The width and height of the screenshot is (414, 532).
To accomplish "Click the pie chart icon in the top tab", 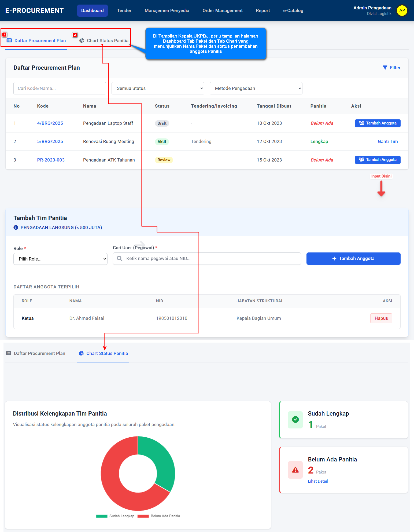I will (x=82, y=41).
